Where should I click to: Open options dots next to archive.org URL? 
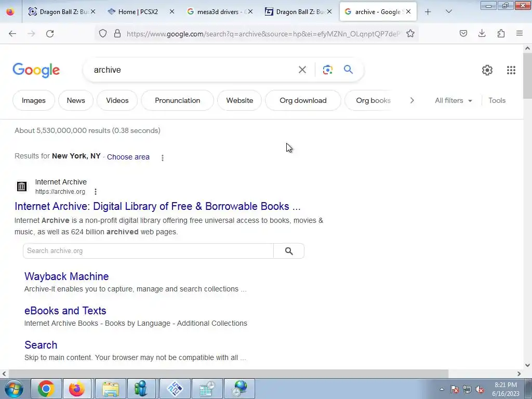tap(96, 192)
